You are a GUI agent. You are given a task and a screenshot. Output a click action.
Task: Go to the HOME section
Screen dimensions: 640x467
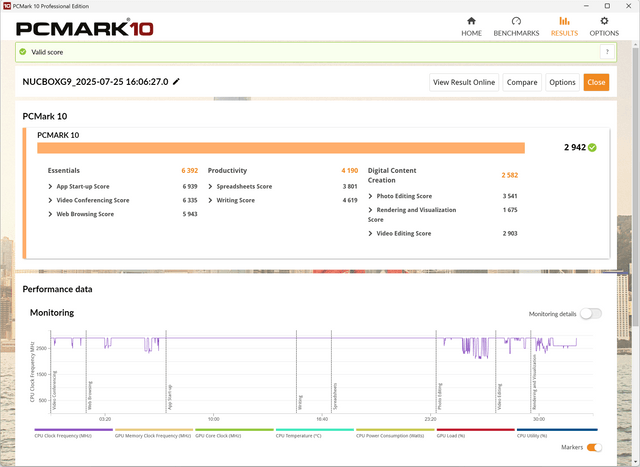point(471,27)
